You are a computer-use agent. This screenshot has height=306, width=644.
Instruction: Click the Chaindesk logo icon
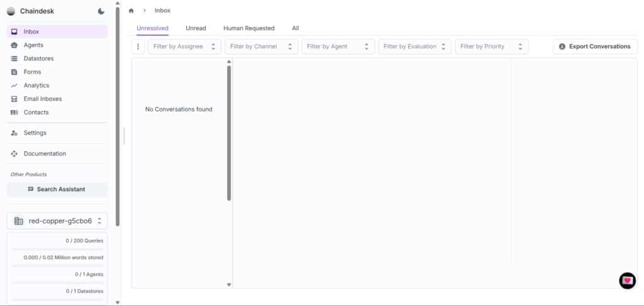(x=11, y=11)
